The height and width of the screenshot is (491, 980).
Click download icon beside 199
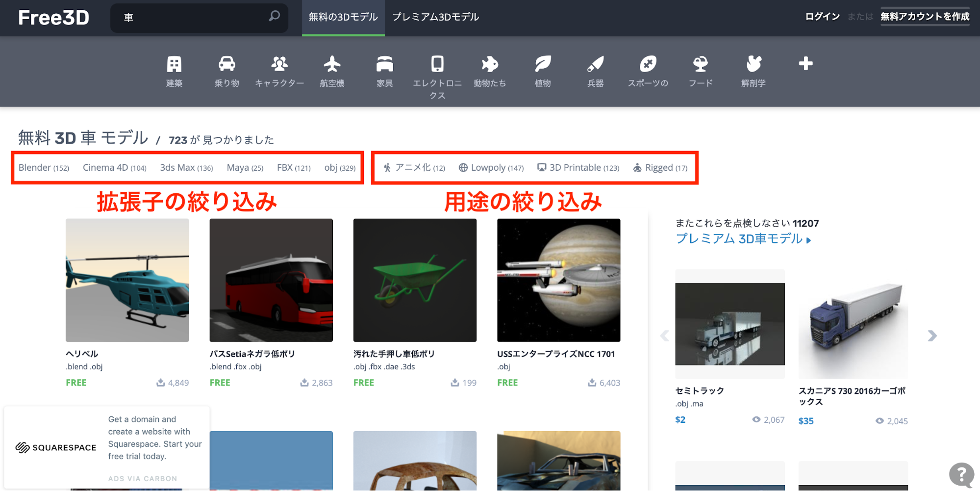[x=455, y=383]
